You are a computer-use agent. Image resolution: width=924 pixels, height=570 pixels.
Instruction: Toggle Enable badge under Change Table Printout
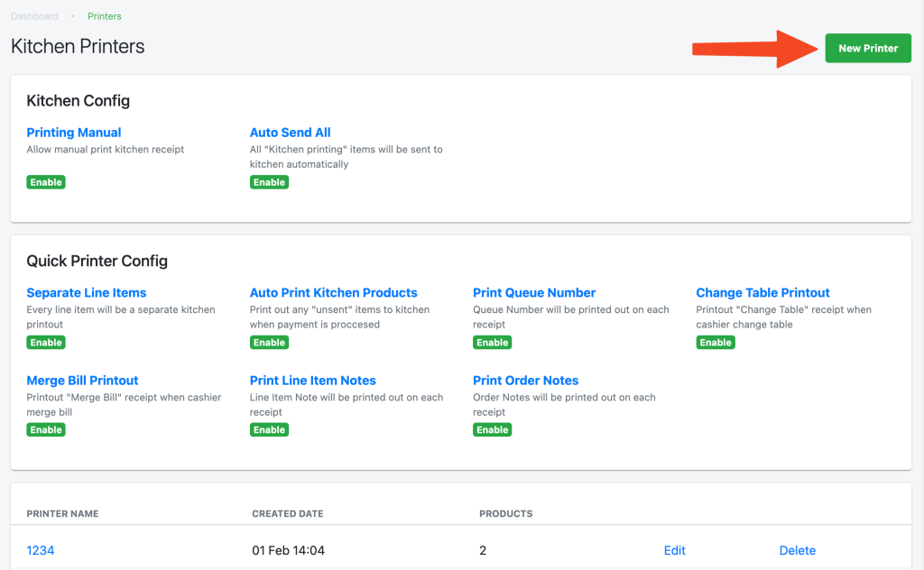click(x=716, y=343)
